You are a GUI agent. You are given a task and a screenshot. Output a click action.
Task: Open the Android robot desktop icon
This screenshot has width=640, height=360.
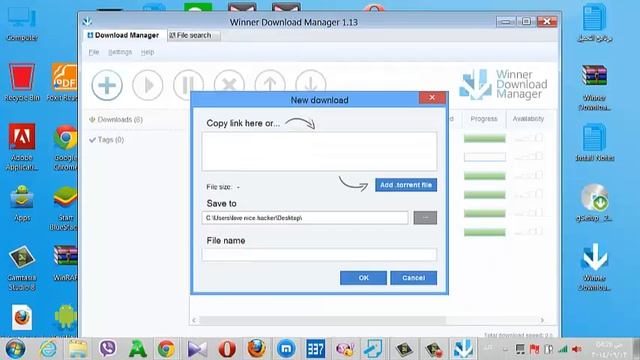[x=65, y=317]
